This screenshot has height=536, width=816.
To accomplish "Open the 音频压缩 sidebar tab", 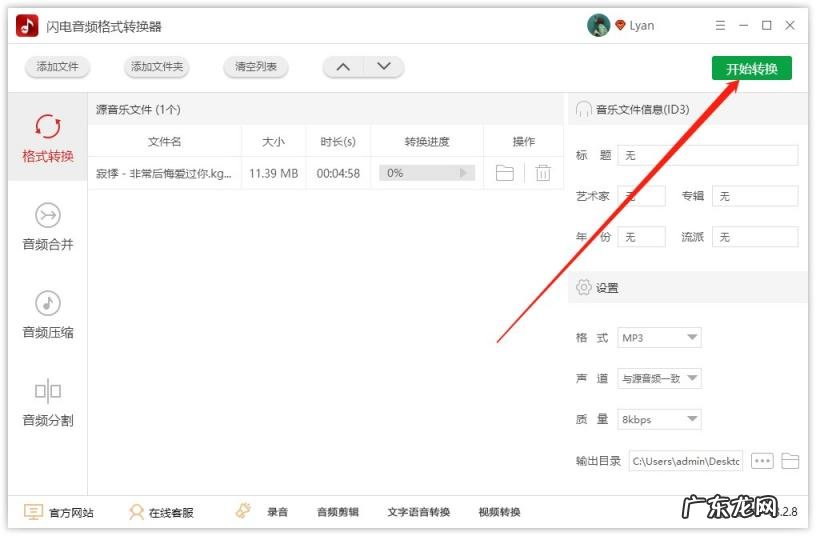I will pos(48,314).
